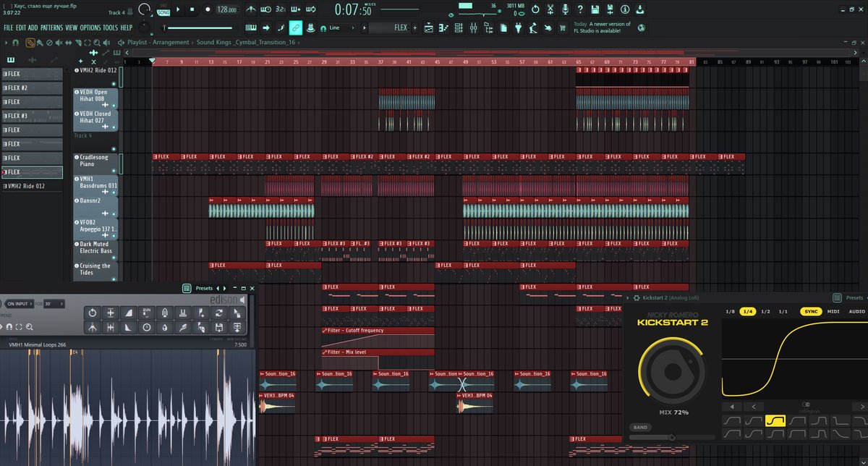Click the playlist draw pencil tool
This screenshot has height=466, width=868.
31,42
